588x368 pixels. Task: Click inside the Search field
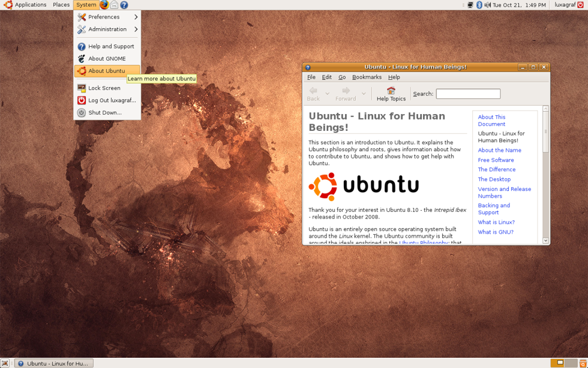tap(468, 94)
